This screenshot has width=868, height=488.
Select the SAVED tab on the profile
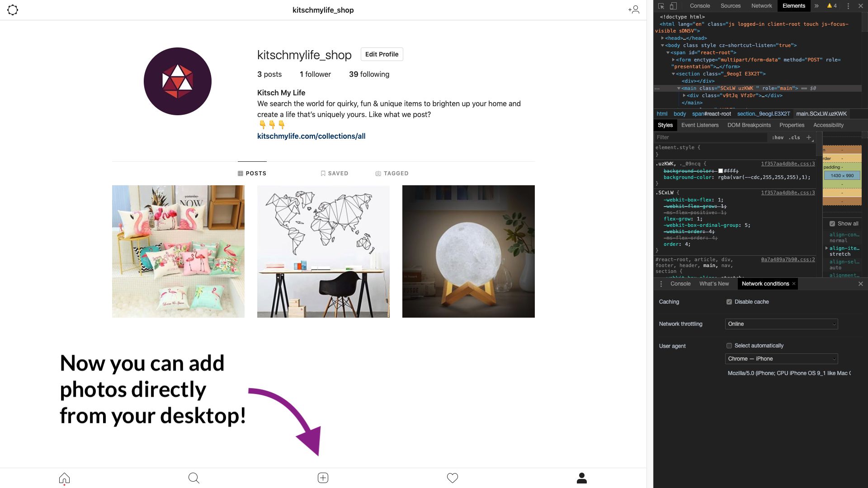pyautogui.click(x=335, y=173)
